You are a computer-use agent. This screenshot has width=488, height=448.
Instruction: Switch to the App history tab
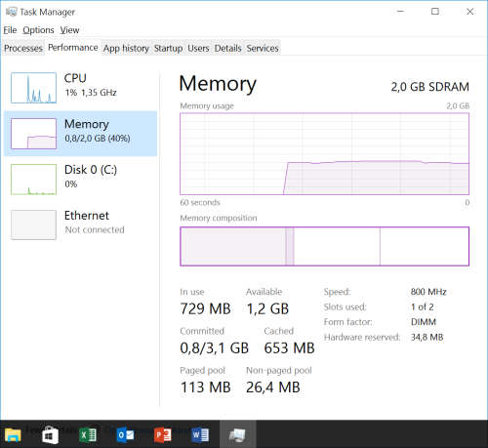point(126,48)
